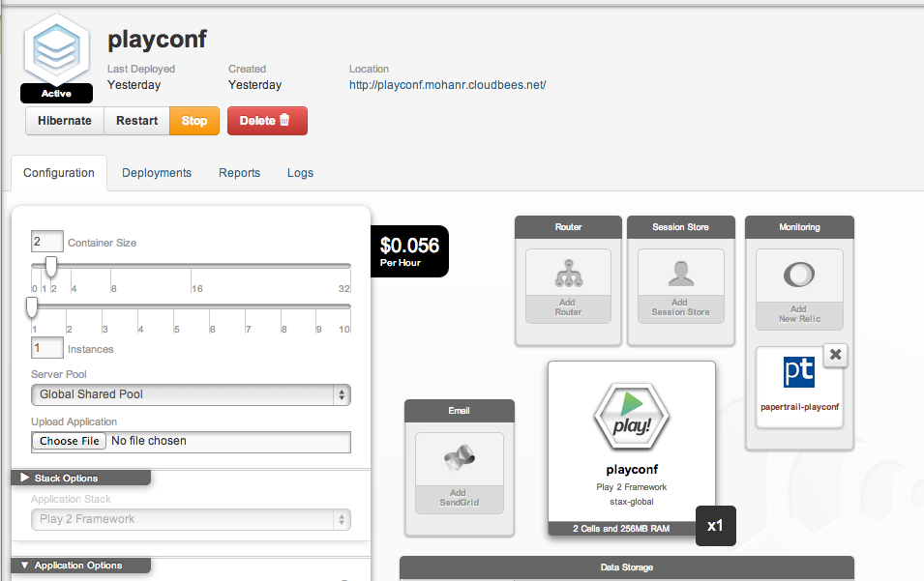Click the red Delete button
Viewport: 924px width, 581px height.
(267, 121)
